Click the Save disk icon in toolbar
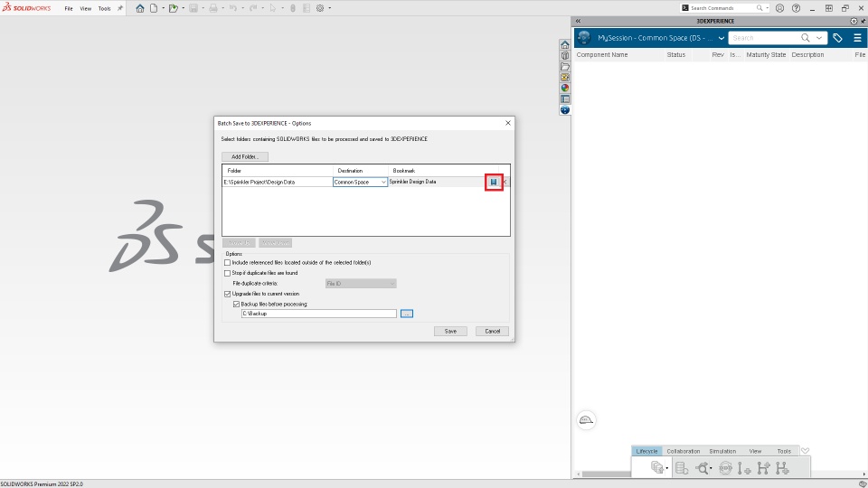The image size is (868, 488). [193, 8]
